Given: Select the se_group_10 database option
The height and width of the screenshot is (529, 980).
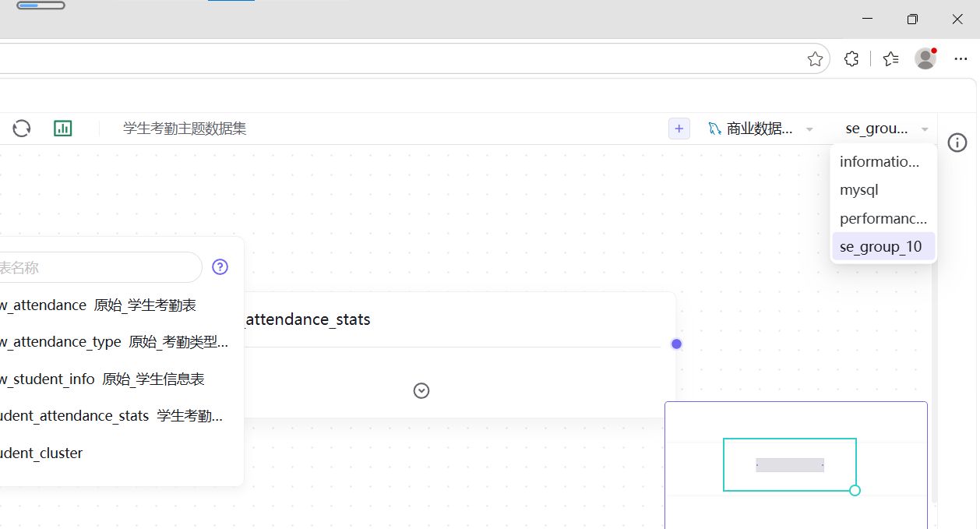Looking at the screenshot, I should [x=883, y=247].
